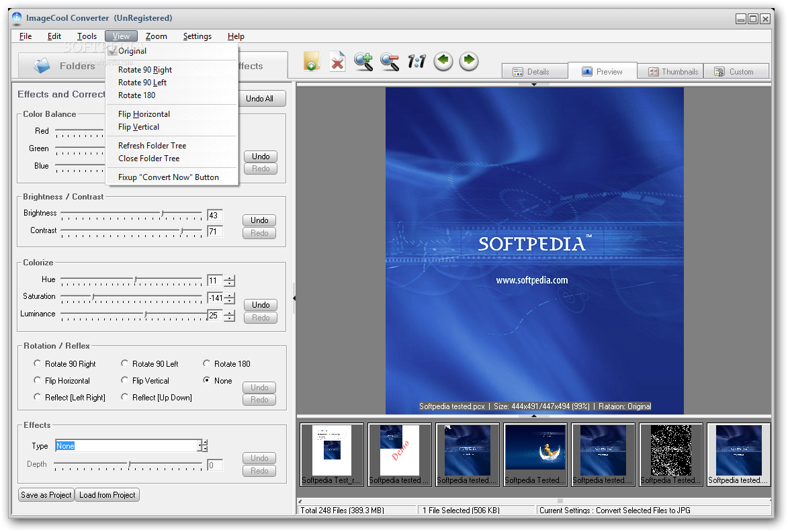Select the Softpedia Test_r... thumbnail
This screenshot has height=532, width=788.
[332, 455]
